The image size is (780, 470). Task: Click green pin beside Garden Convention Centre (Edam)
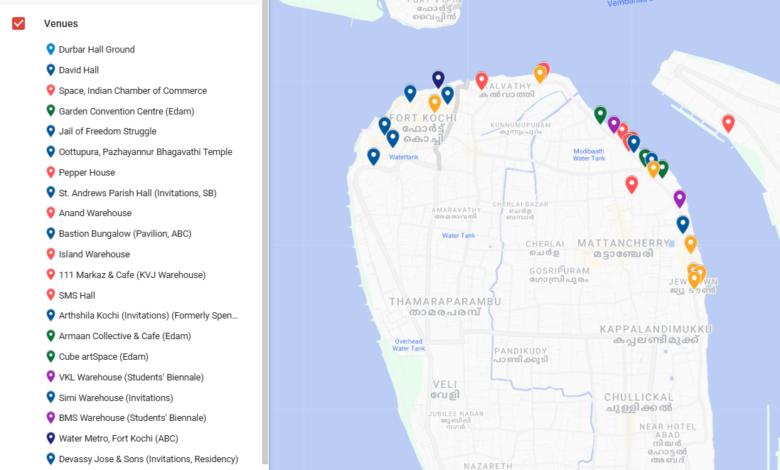[x=50, y=110]
